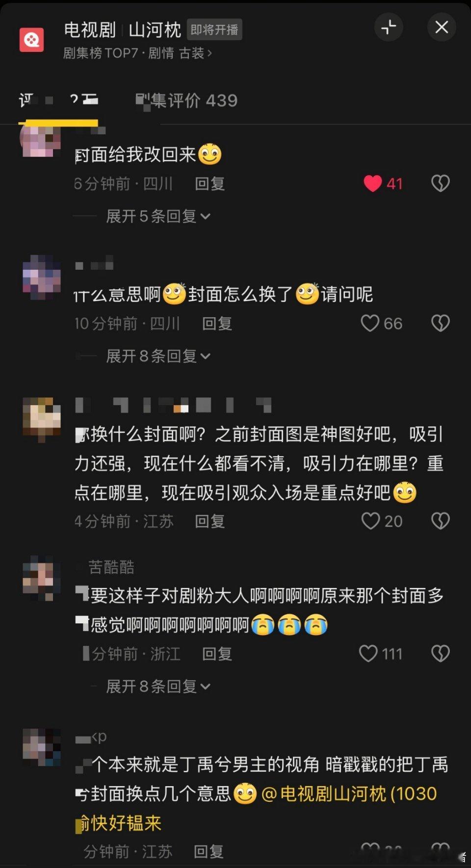471x868 pixels.
Task: Switch to the 剧集评价 439 tab
Action: pos(186,101)
